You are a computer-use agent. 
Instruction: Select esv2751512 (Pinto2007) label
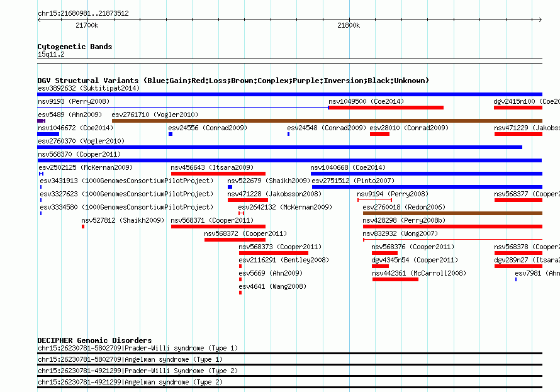click(x=353, y=181)
